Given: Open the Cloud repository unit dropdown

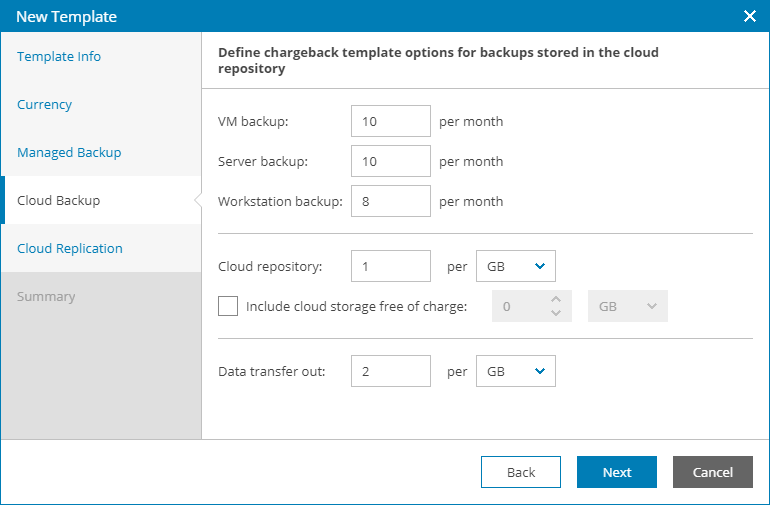Looking at the screenshot, I should 516,266.
